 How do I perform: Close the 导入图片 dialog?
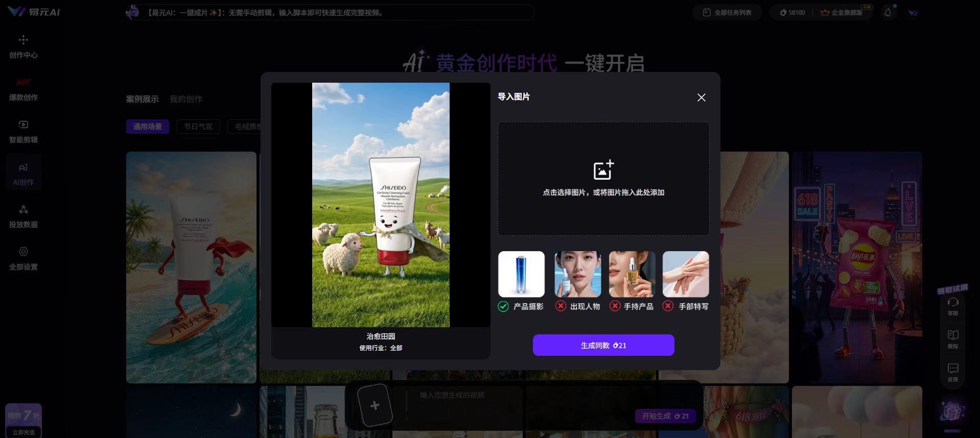coord(702,98)
